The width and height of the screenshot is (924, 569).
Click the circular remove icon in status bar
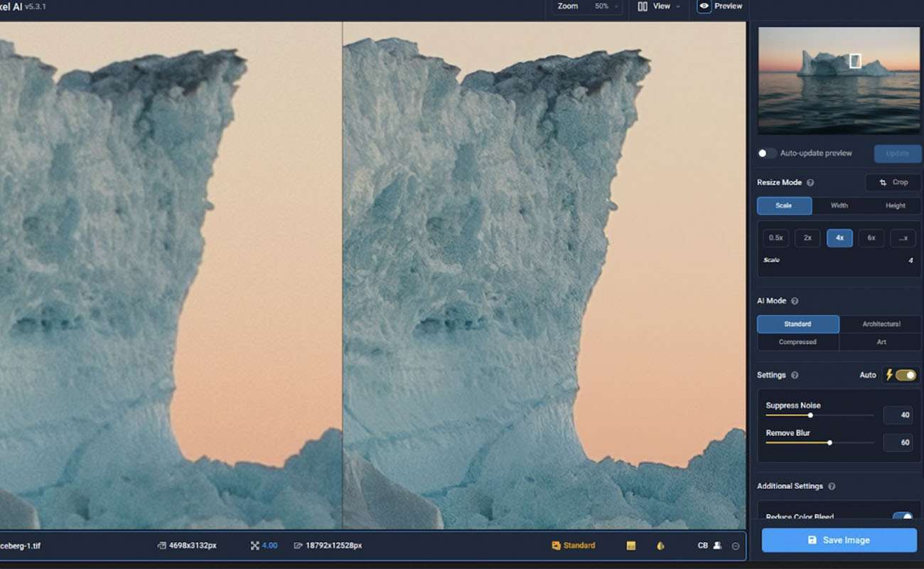[736, 546]
